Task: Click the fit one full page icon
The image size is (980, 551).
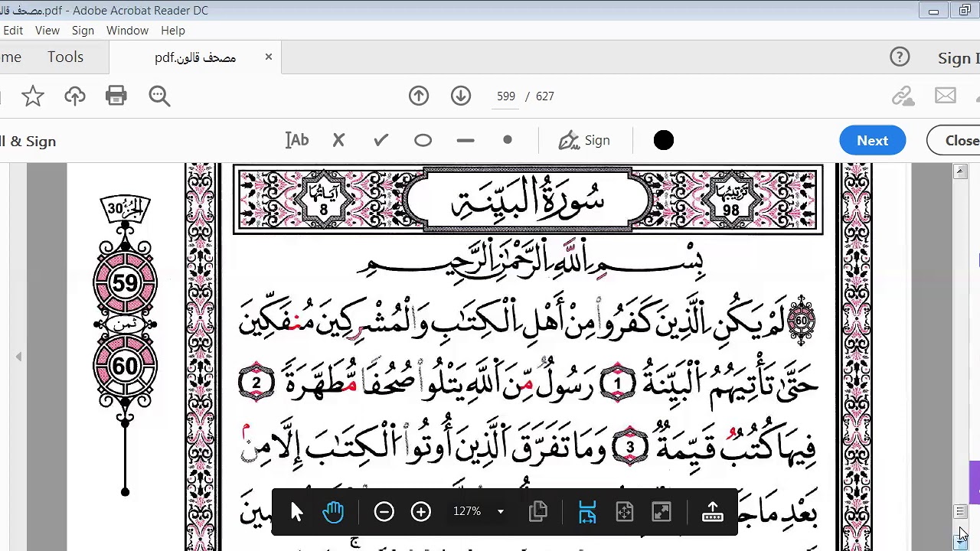Action: tap(624, 512)
